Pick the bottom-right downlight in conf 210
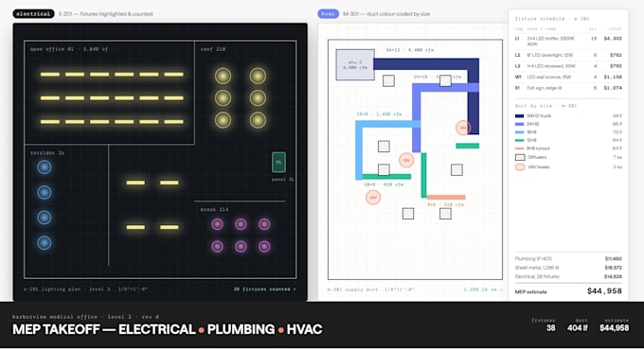 [258, 120]
